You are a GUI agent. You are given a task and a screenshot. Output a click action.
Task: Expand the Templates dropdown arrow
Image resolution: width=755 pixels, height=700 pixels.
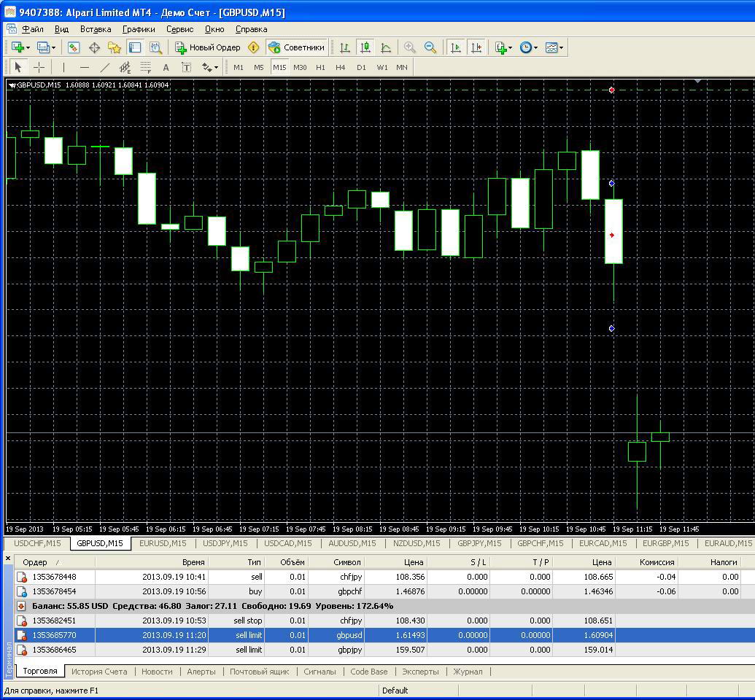click(x=562, y=47)
